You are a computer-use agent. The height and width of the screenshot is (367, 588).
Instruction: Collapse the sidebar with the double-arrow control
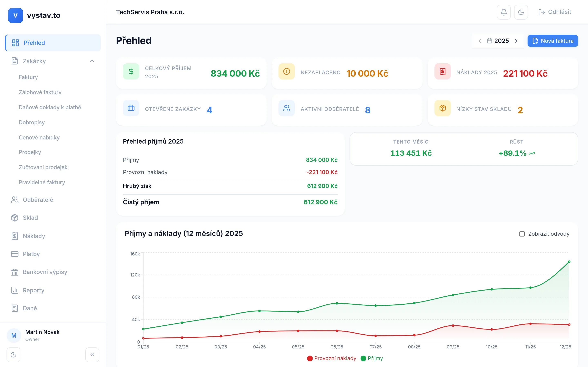(92, 355)
